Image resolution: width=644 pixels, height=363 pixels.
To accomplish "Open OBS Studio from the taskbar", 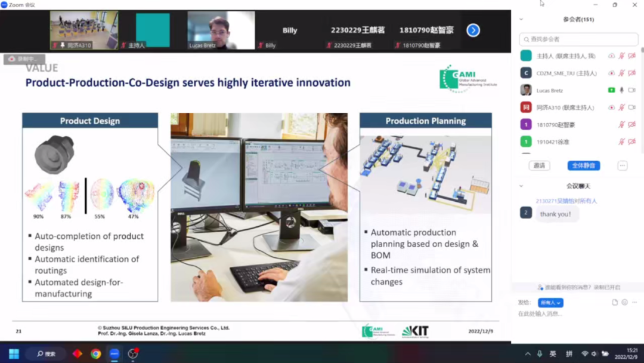I will 133,353.
